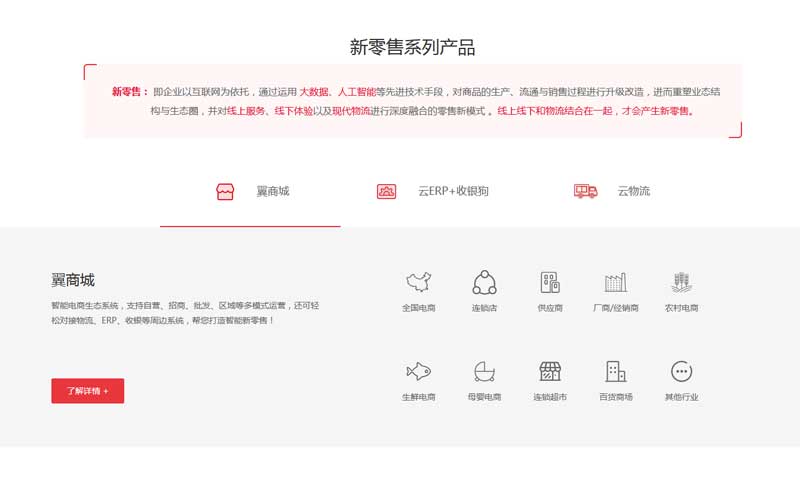The height and width of the screenshot is (486, 800).
Task: Select the 连锁店 chain store icon
Action: (484, 282)
